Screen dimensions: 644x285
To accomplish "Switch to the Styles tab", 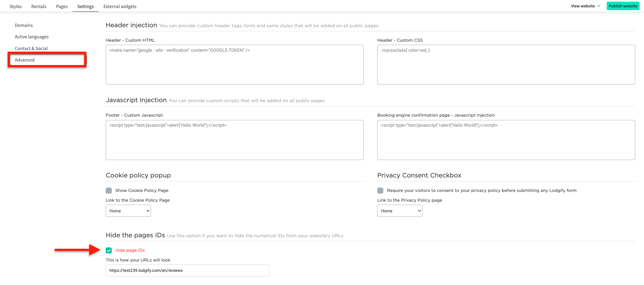I will (x=15, y=6).
